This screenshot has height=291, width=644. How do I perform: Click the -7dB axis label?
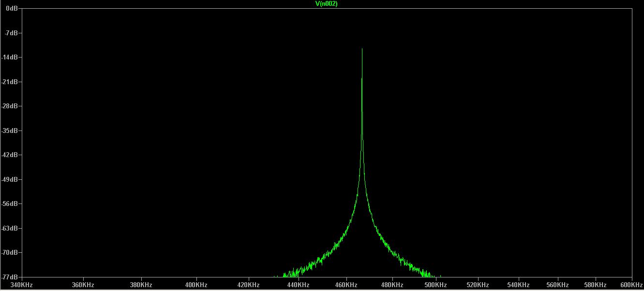click(12, 33)
